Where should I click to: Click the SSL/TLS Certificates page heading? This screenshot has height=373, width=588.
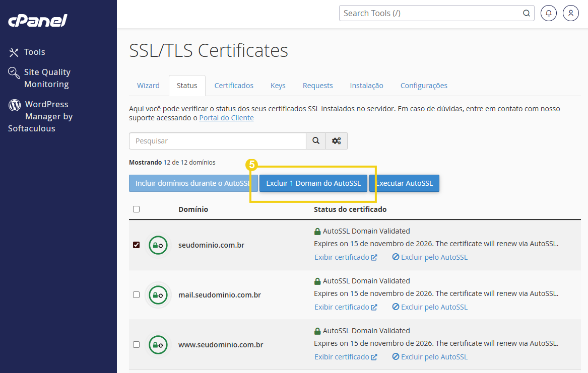pos(209,50)
